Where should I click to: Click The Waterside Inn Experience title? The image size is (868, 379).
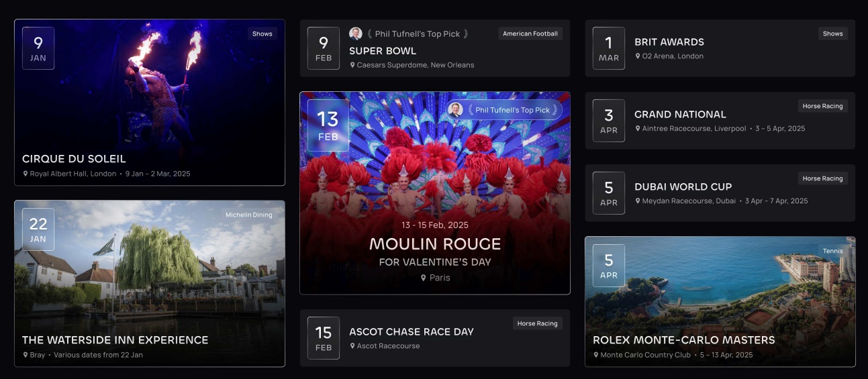[x=115, y=340]
